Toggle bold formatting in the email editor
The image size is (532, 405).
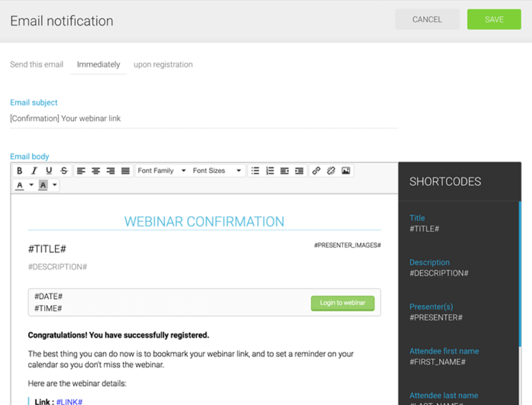click(19, 170)
